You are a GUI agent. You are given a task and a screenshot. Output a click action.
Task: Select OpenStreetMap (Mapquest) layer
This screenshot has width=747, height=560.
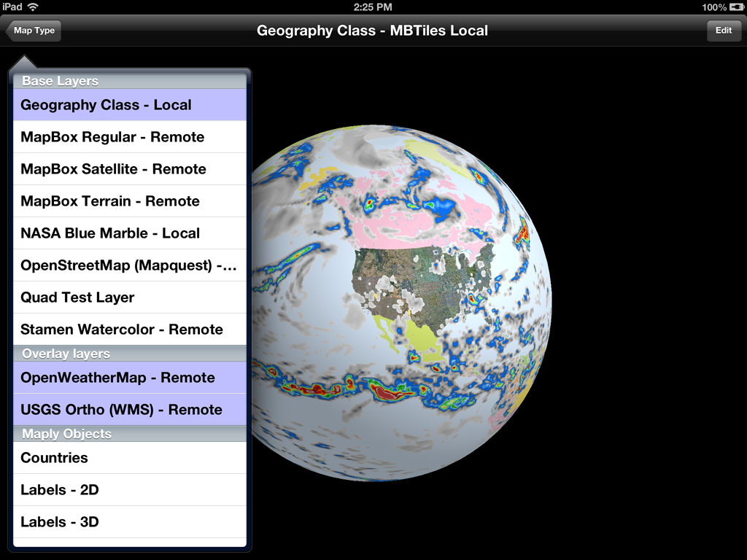pos(130,265)
